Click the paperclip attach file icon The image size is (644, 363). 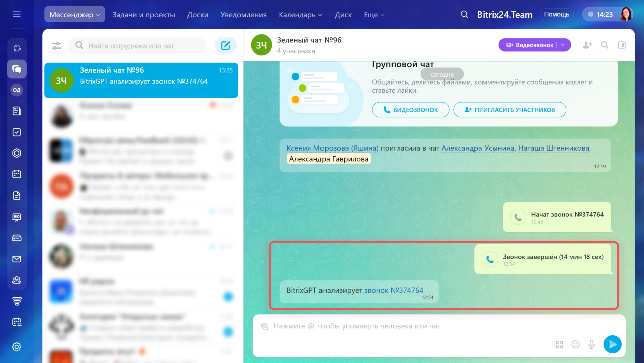point(265,326)
